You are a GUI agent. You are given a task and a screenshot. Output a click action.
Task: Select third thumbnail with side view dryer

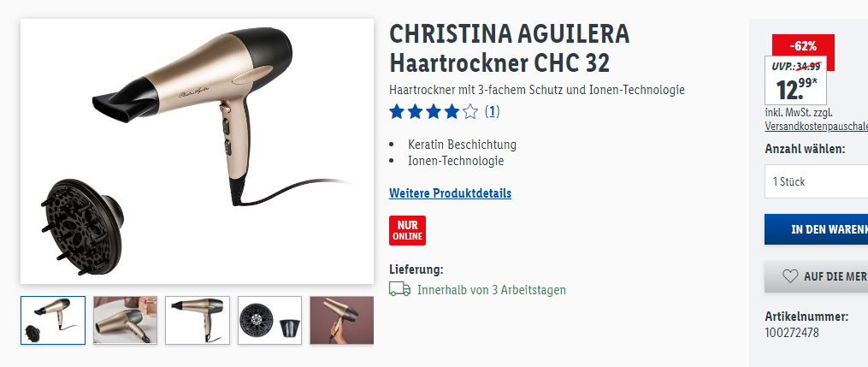197,321
